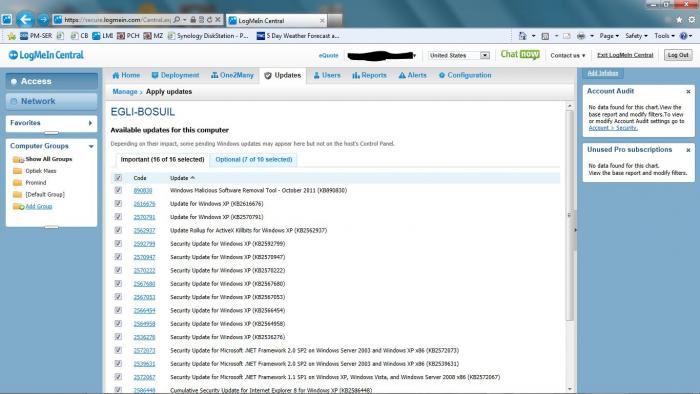Screen dimensions: 700x394
Task: Expand the Favorites panel arrow
Action: click(x=90, y=123)
